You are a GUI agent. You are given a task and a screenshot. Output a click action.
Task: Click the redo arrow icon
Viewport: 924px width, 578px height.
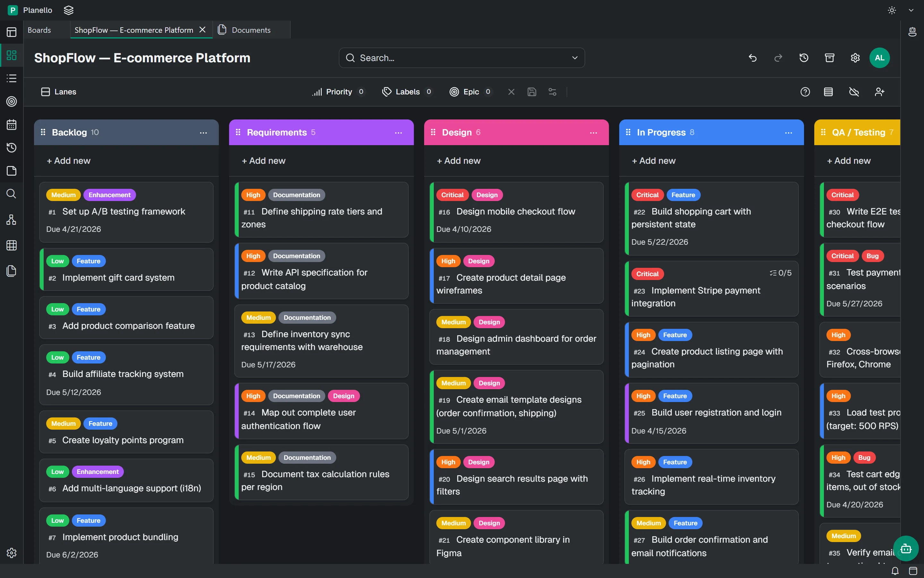pos(778,58)
